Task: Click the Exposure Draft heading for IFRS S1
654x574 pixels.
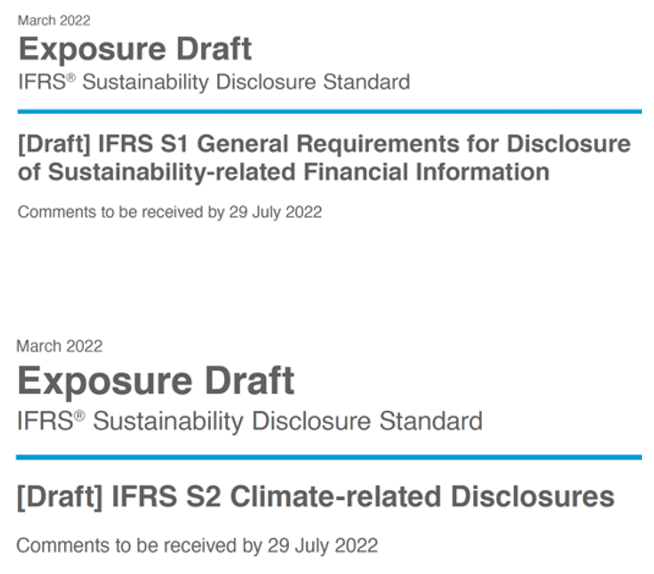Action: [134, 48]
